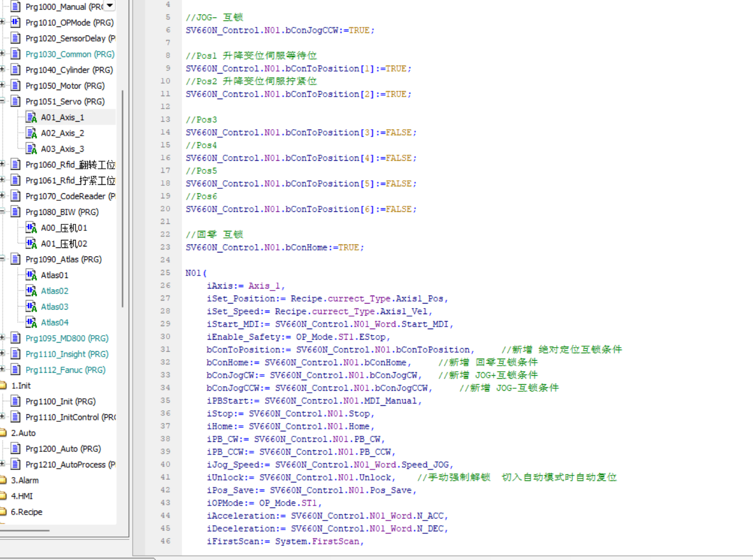This screenshot has height=560, width=753.
Task: Click the 1.Init folder icon
Action: coord(3,386)
